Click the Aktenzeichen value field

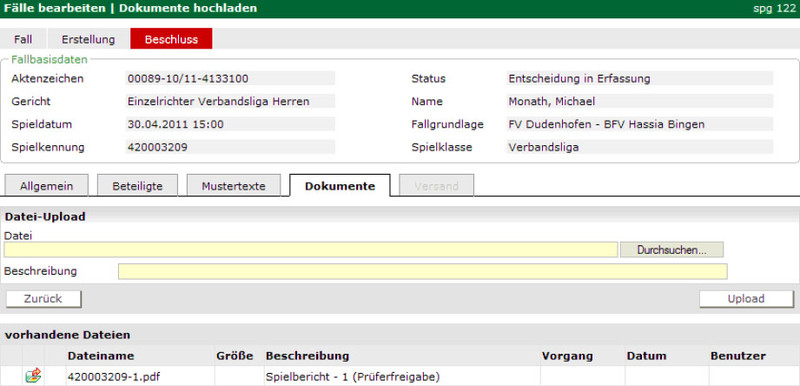click(x=230, y=79)
